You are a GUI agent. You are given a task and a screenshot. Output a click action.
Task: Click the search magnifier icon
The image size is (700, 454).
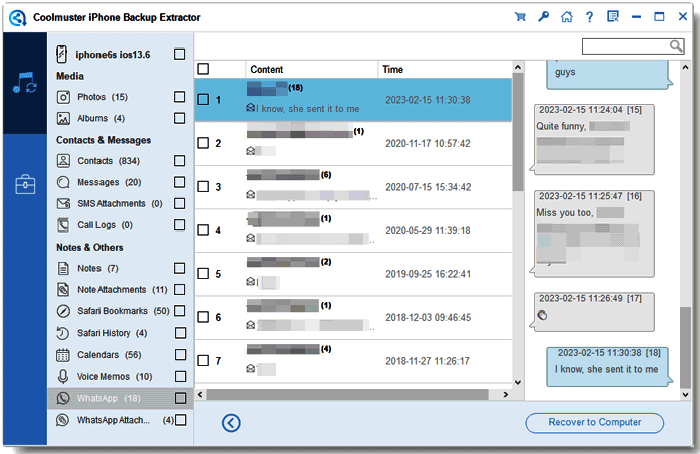pos(676,46)
